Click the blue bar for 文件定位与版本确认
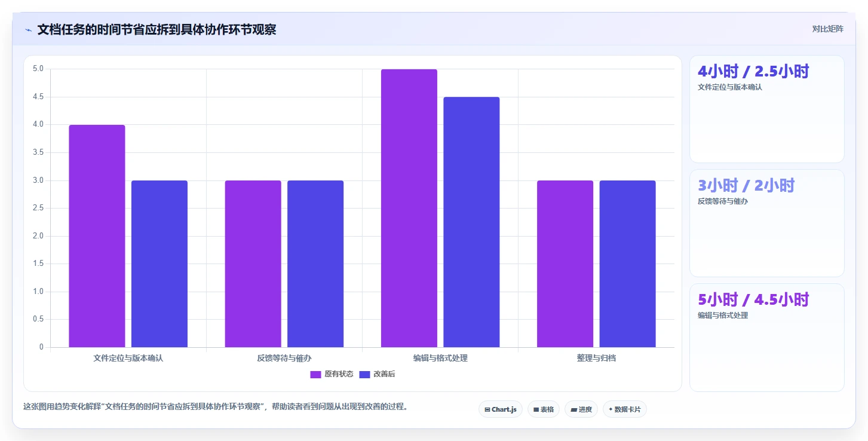The width and height of the screenshot is (868, 441). pos(160,264)
